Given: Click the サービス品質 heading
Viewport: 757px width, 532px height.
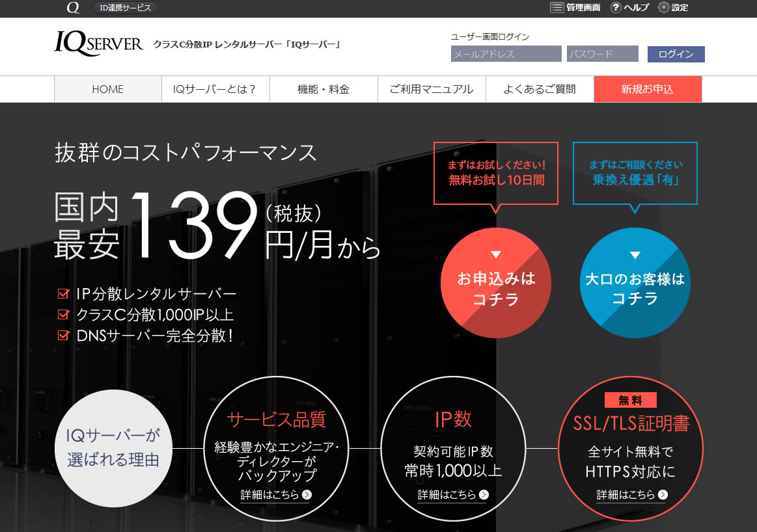Looking at the screenshot, I should pyautogui.click(x=276, y=419).
